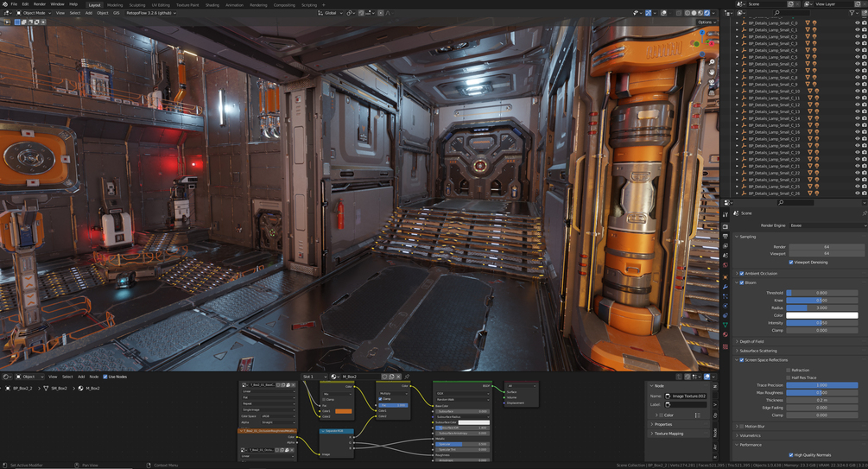Open Output properties tab icon
Screen dimensions: 868x469
725,237
